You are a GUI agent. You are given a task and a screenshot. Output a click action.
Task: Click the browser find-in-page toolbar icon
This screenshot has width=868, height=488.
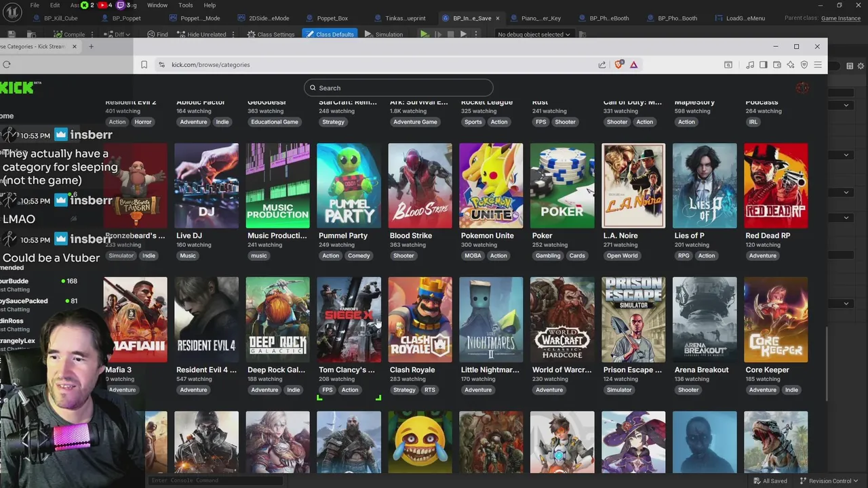coord(728,64)
